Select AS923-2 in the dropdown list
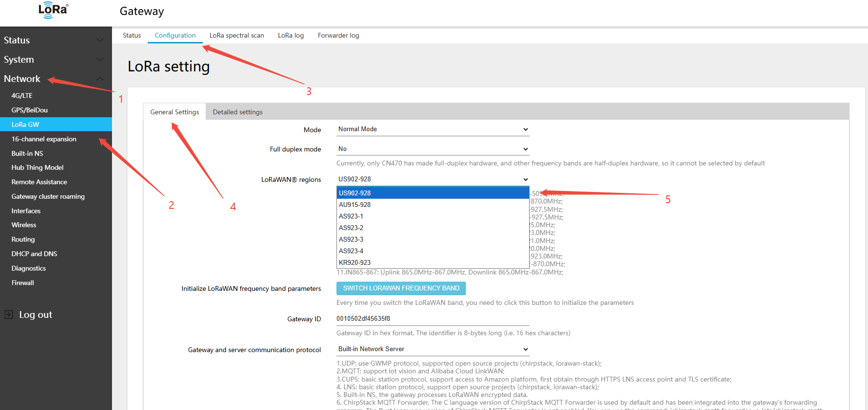The image size is (868, 410). pyautogui.click(x=351, y=228)
